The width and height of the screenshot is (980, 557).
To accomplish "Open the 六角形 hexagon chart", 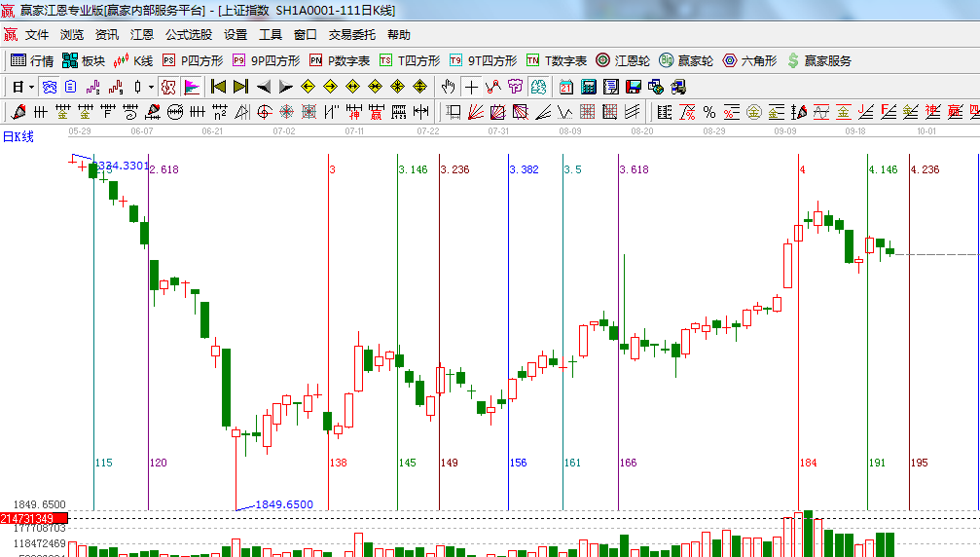I will [749, 60].
